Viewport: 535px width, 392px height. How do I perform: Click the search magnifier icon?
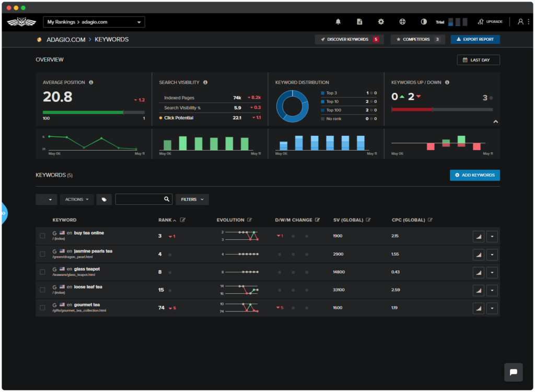(167, 199)
